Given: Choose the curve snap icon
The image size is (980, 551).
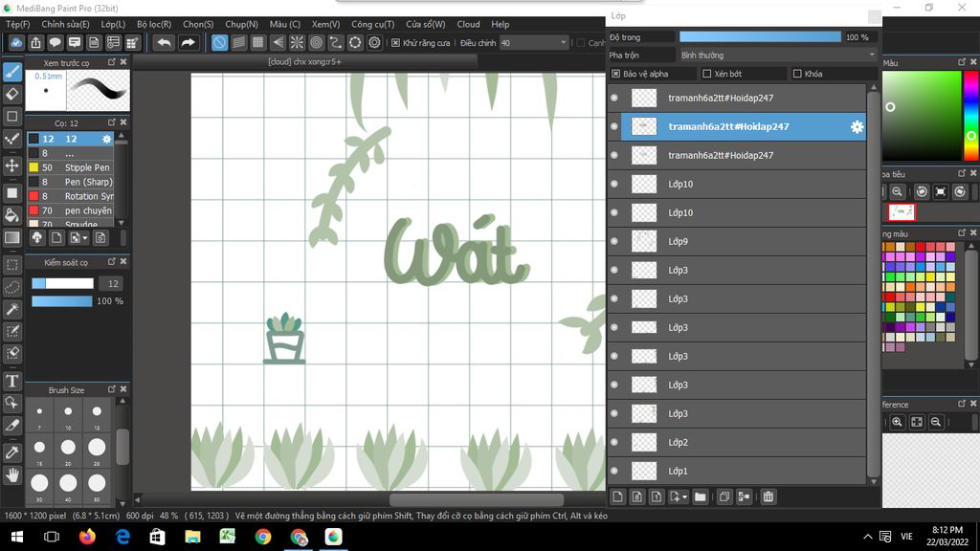Looking at the screenshot, I should [x=336, y=42].
